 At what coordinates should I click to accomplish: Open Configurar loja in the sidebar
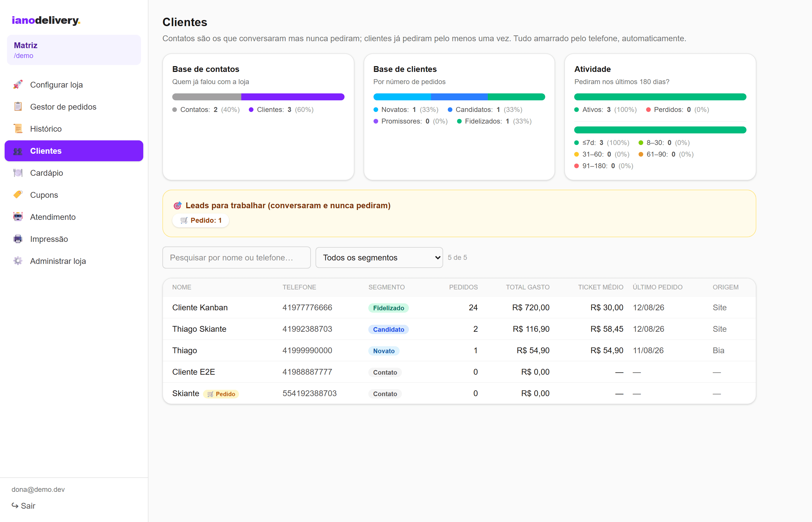coord(74,85)
